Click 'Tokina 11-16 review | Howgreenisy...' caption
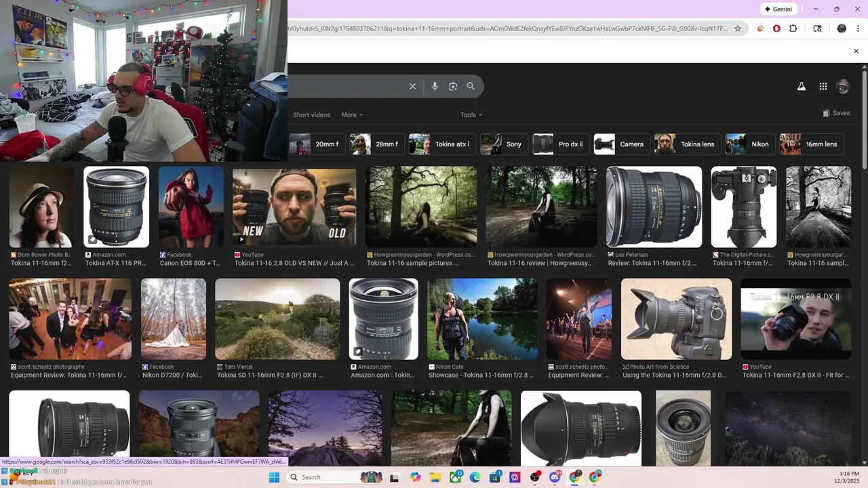 coord(540,263)
